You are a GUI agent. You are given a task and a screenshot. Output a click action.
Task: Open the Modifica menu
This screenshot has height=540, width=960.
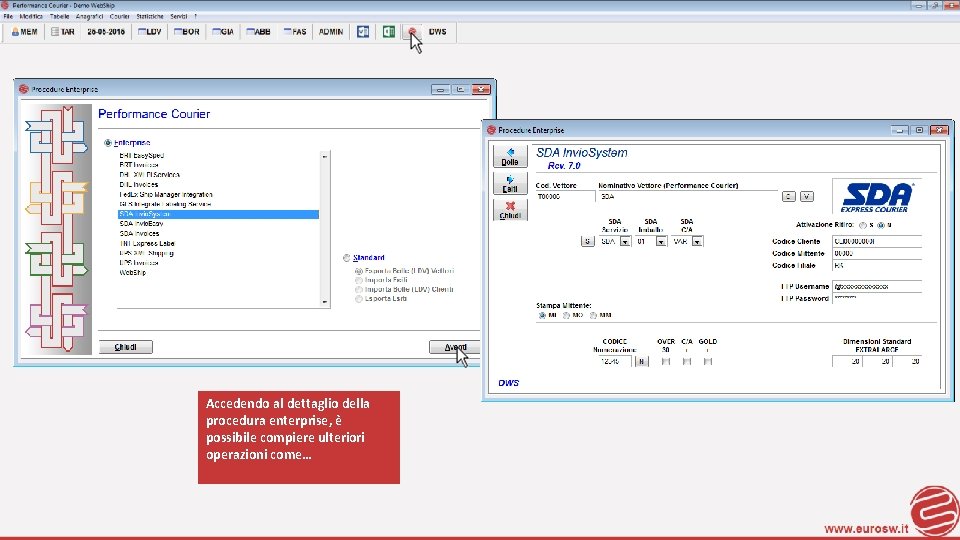(31, 17)
